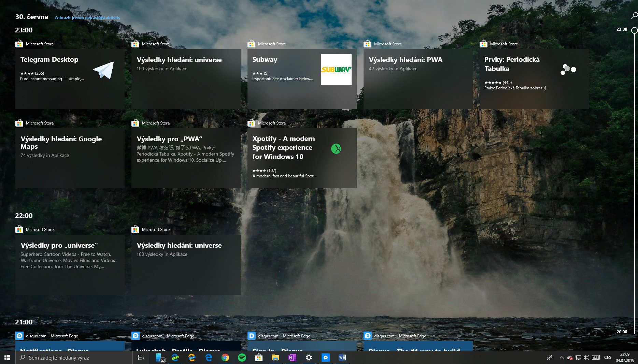Open 'Výsledky hledání: universe' card under 23:00

186,79
